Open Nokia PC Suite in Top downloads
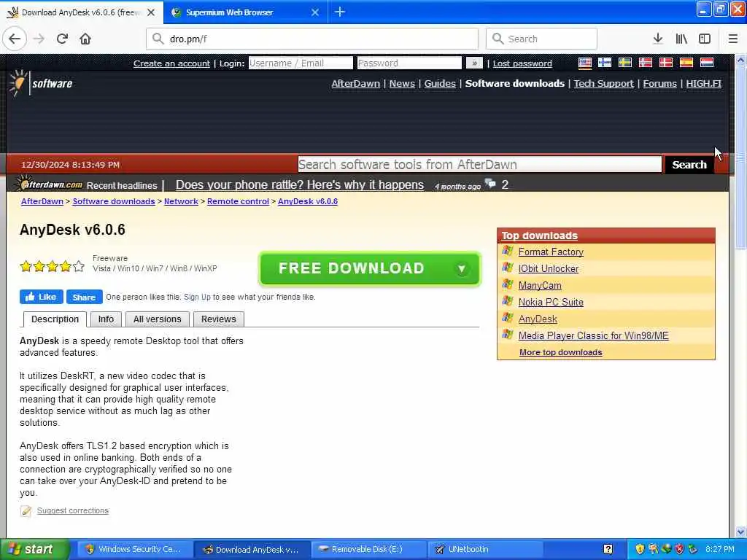The image size is (747, 560). pyautogui.click(x=551, y=302)
